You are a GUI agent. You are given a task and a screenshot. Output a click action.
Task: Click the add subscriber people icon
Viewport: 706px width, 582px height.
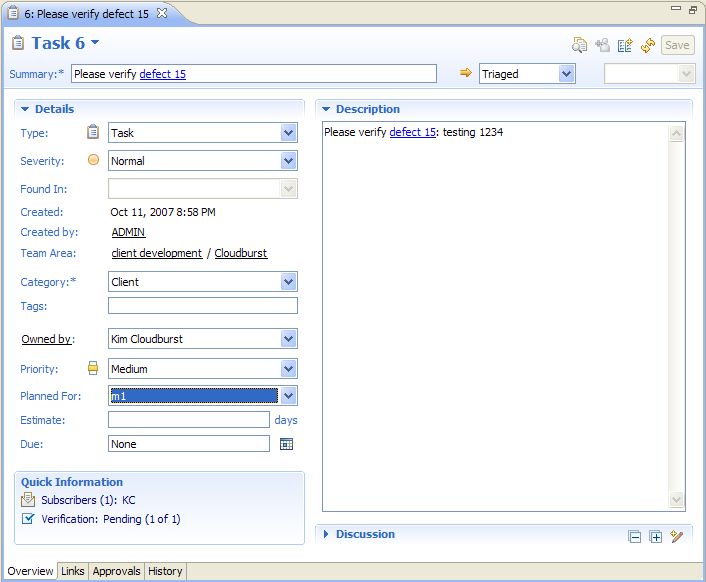pyautogui.click(x=602, y=45)
